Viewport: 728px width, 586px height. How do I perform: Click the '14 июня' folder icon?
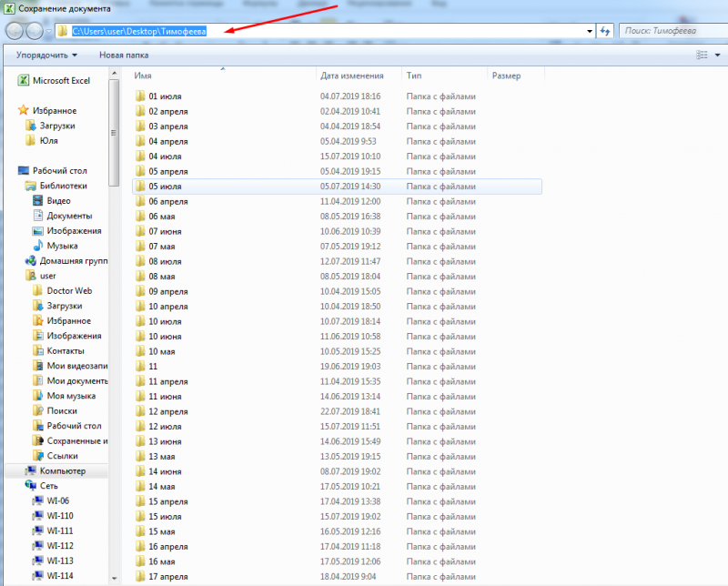[x=140, y=471]
